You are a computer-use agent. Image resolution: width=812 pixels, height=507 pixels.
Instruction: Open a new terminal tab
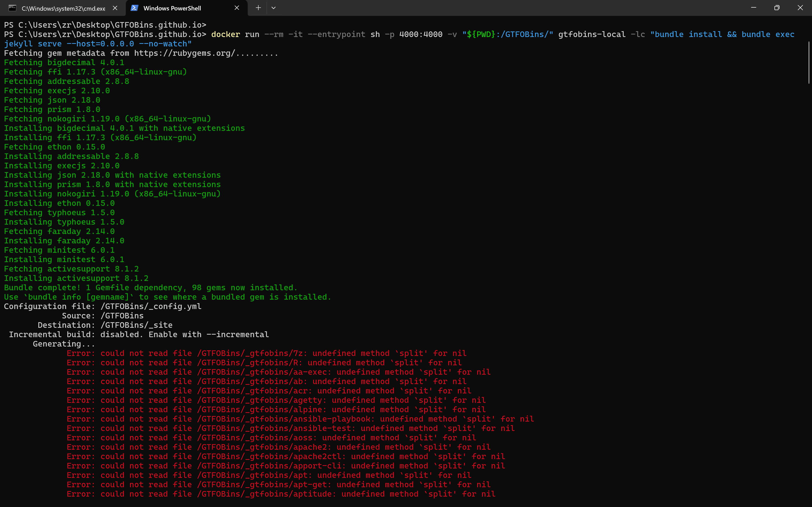tap(258, 8)
